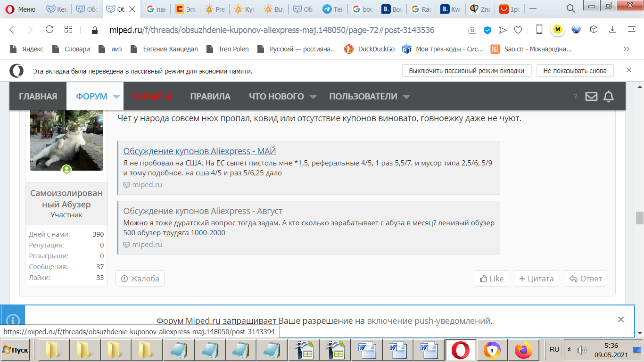The width and height of the screenshot is (644, 362).
Task: Open the forum inbox envelope icon
Action: [591, 96]
